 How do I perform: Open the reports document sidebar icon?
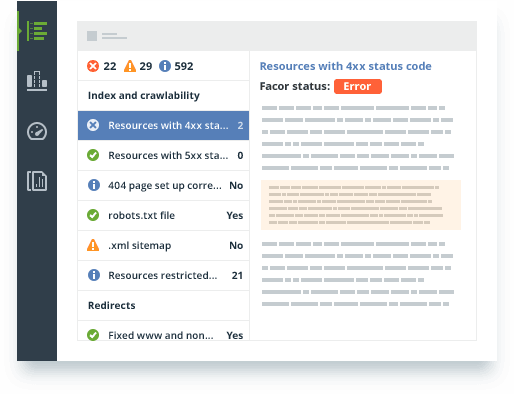click(37, 181)
